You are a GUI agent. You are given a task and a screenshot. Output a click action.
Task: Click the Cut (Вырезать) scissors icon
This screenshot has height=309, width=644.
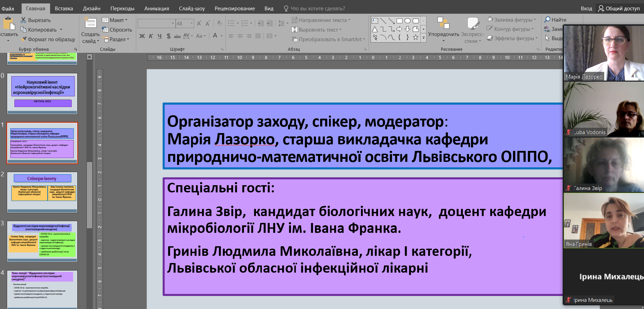click(23, 20)
